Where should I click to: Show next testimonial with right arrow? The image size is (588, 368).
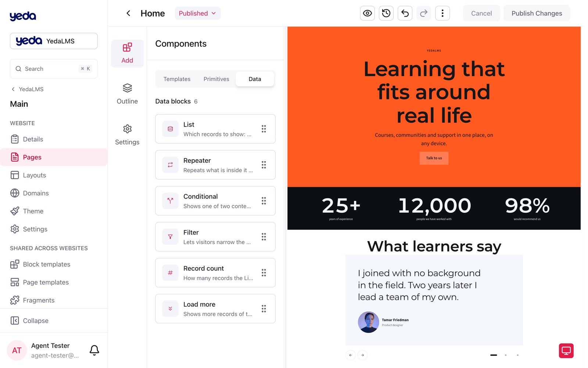point(362,355)
